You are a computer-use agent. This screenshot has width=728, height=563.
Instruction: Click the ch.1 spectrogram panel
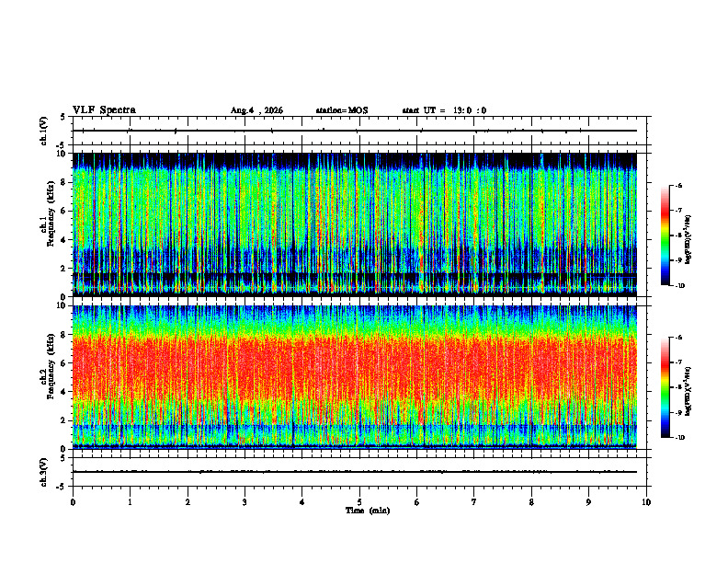pos(355,224)
